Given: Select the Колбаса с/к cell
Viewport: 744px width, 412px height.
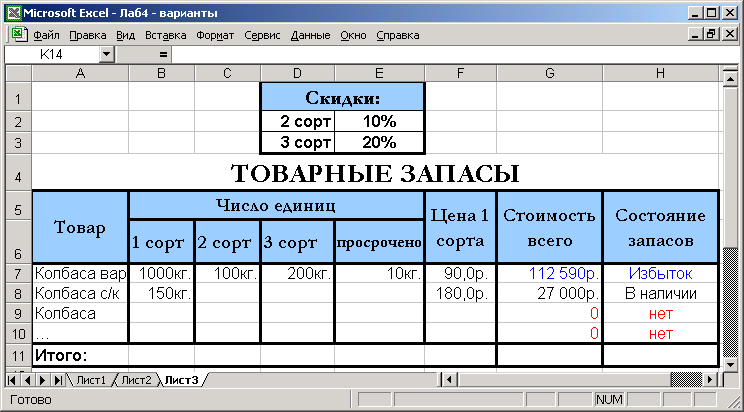Looking at the screenshot, I should click(80, 294).
